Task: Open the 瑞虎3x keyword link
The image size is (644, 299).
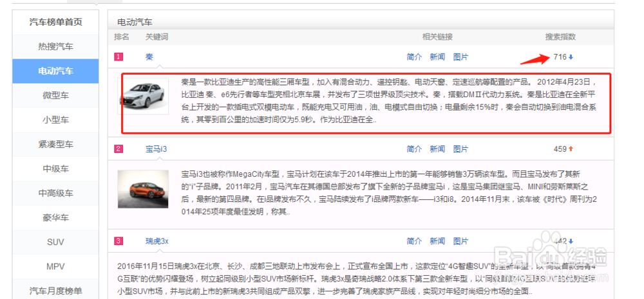Action: click(x=156, y=241)
